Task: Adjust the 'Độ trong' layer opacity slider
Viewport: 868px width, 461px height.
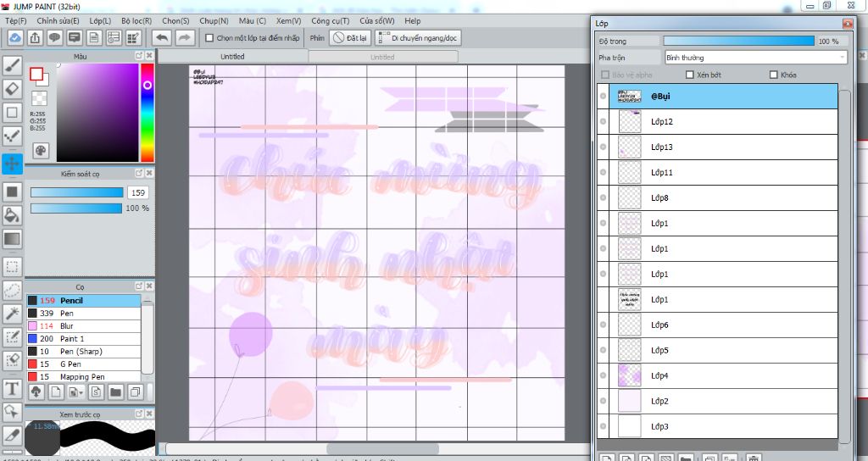Action: 738,41
